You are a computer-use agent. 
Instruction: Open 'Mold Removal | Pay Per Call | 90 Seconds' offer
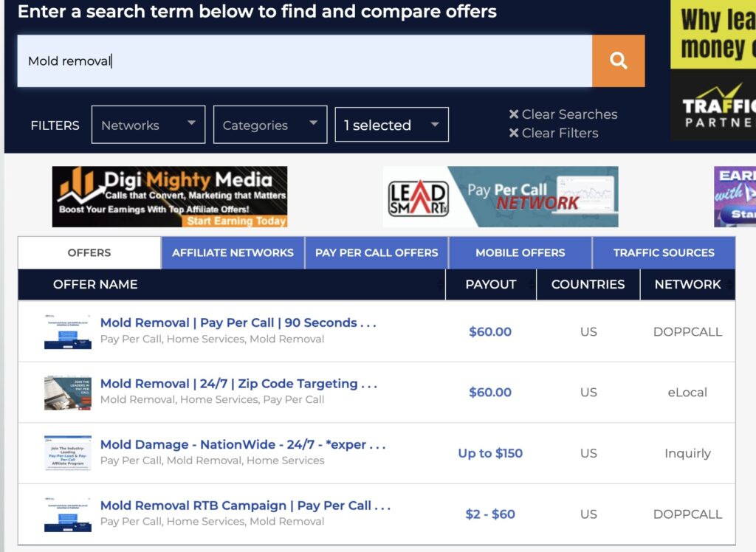[x=238, y=322]
